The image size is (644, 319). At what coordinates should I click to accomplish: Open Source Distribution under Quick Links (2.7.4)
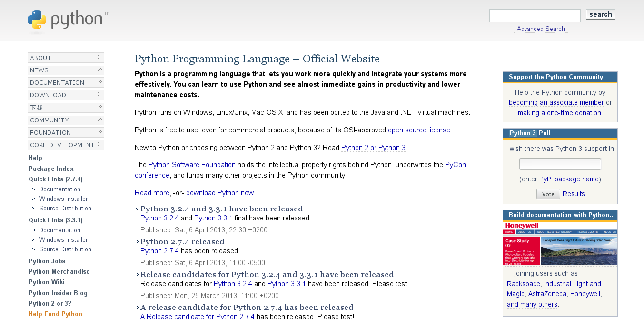click(x=65, y=208)
